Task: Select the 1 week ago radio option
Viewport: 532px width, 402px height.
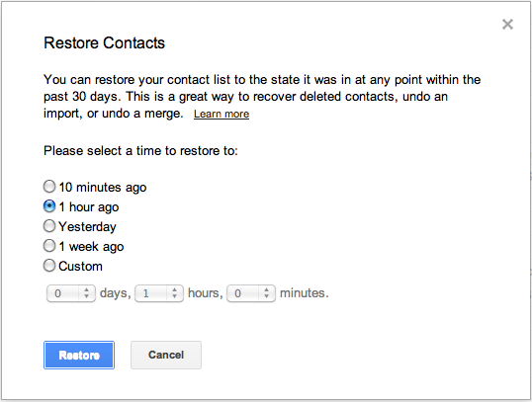Action: tap(49, 246)
